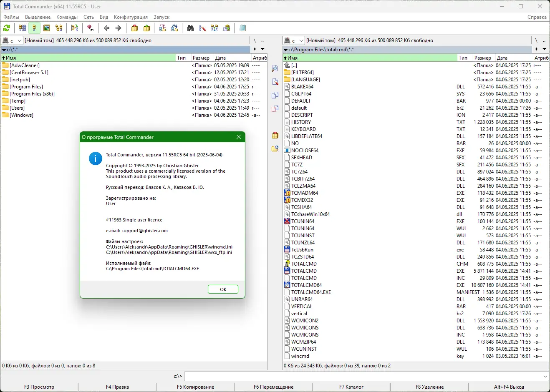Viewport: 550px width, 392px height.
Task: Open the Сеть menu
Action: tap(88, 17)
